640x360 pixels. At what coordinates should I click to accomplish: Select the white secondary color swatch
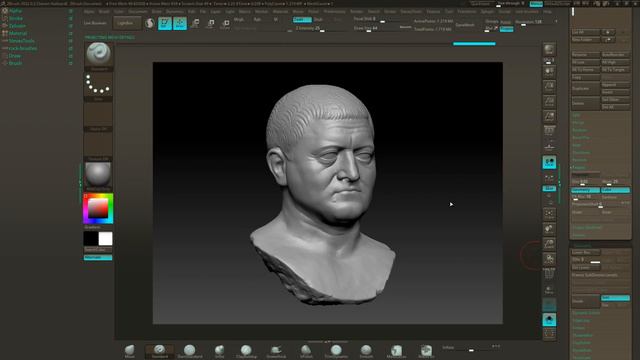point(105,239)
